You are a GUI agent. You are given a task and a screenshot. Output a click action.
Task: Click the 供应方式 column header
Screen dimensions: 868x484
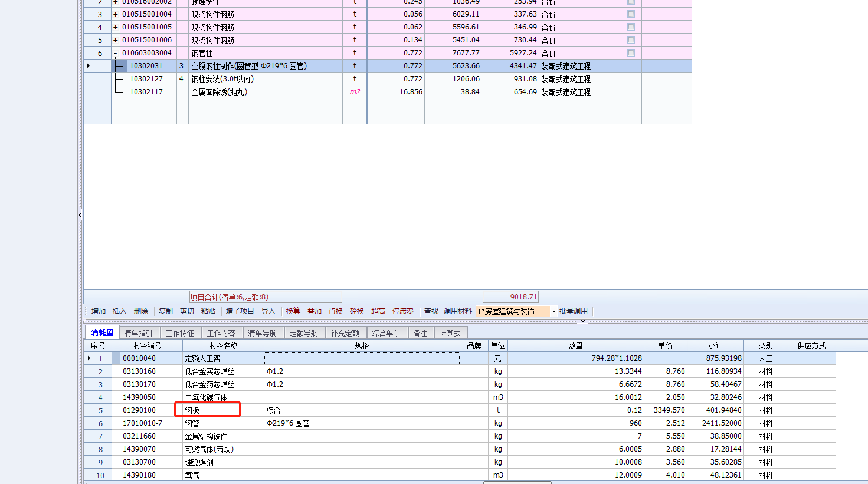tap(812, 346)
